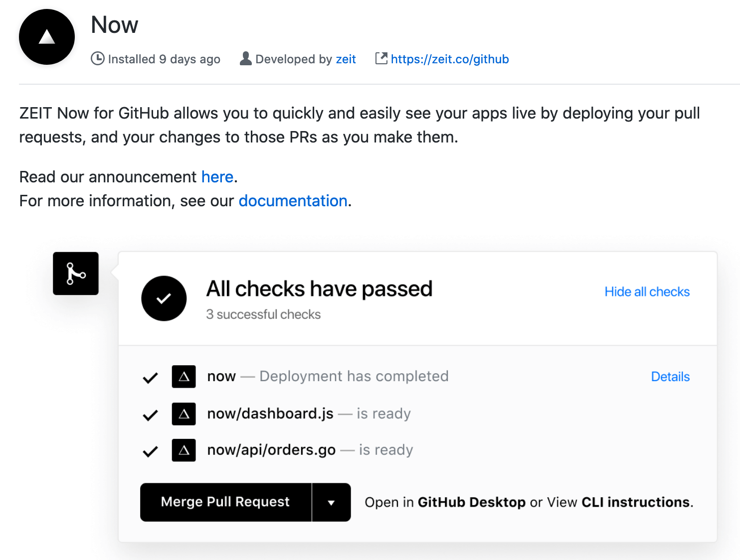The image size is (740, 560).
Task: Open the https://zeit.co/github link
Action: coord(450,59)
